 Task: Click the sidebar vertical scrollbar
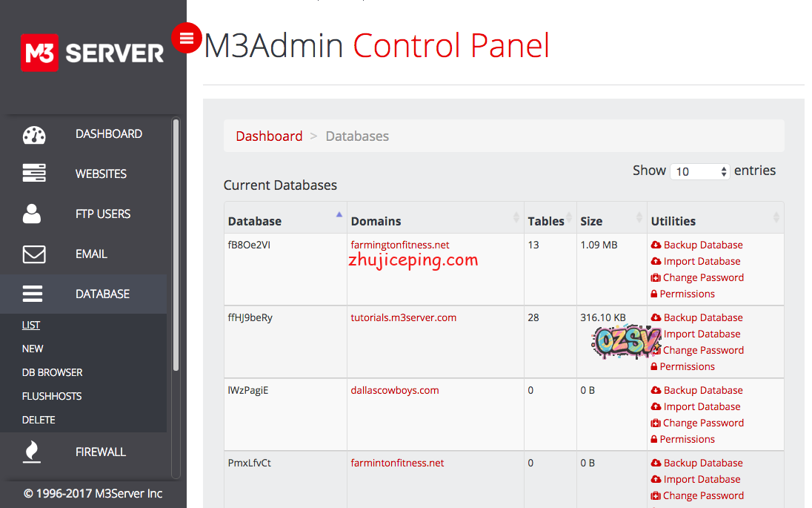point(176,245)
